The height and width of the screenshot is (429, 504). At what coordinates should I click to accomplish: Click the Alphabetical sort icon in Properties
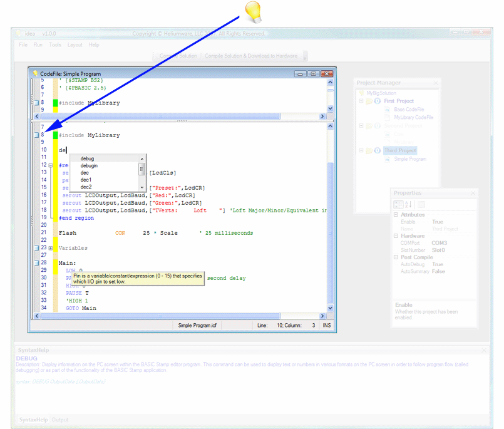click(x=408, y=204)
